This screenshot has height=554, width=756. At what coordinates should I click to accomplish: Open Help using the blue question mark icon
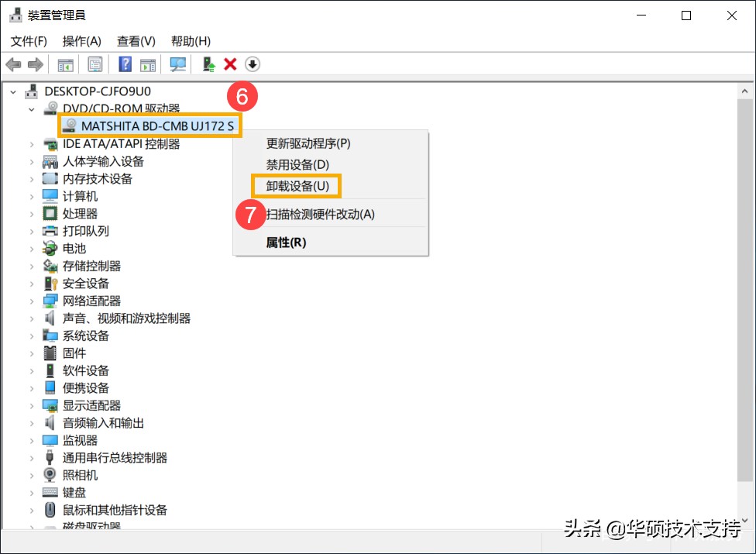(x=124, y=64)
